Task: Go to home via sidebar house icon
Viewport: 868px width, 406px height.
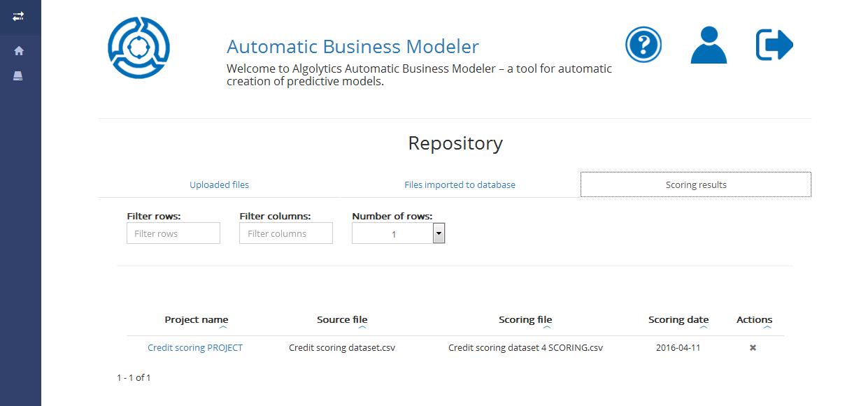Action: (x=19, y=51)
